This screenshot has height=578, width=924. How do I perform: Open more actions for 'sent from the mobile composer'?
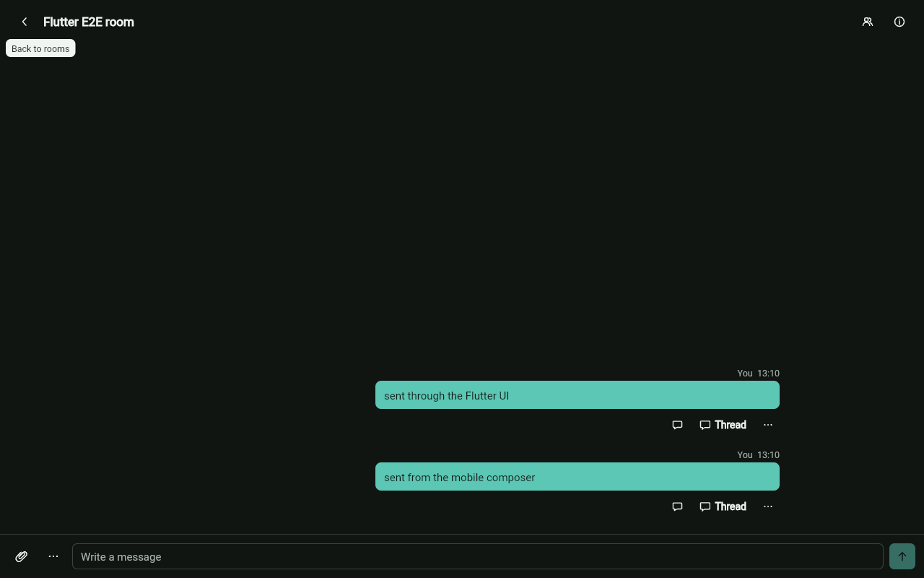(x=768, y=506)
